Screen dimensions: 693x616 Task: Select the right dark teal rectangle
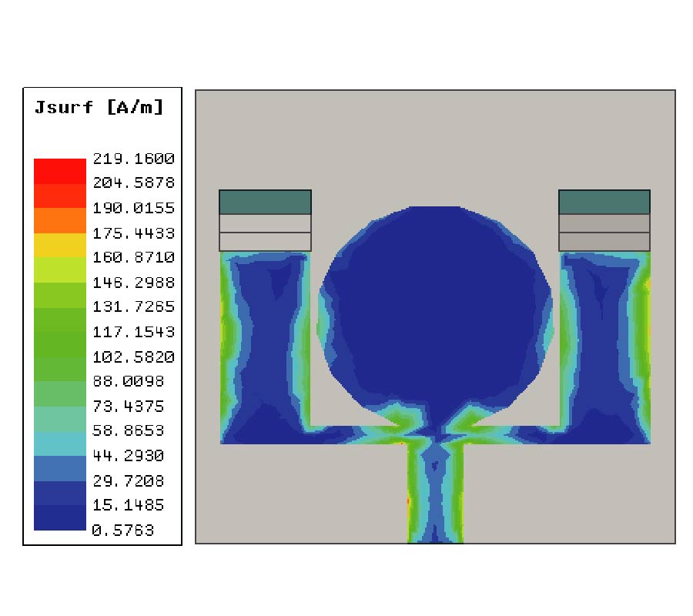[604, 202]
